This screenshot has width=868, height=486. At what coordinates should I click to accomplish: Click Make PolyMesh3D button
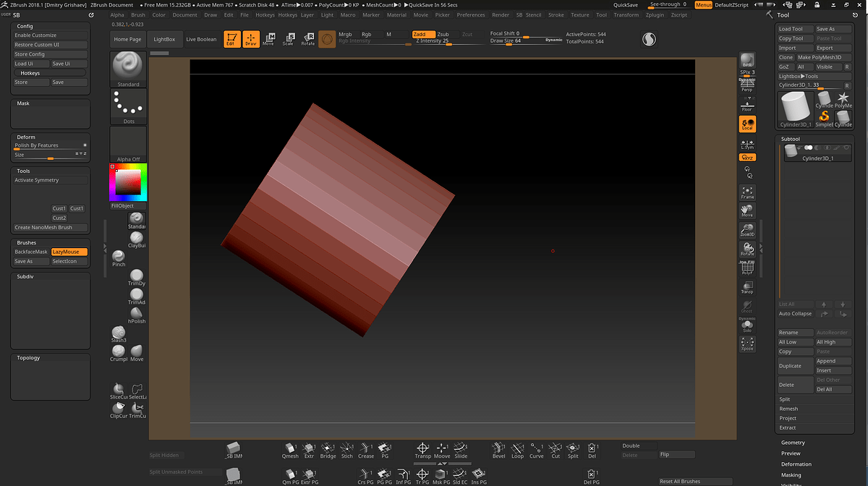(824, 57)
